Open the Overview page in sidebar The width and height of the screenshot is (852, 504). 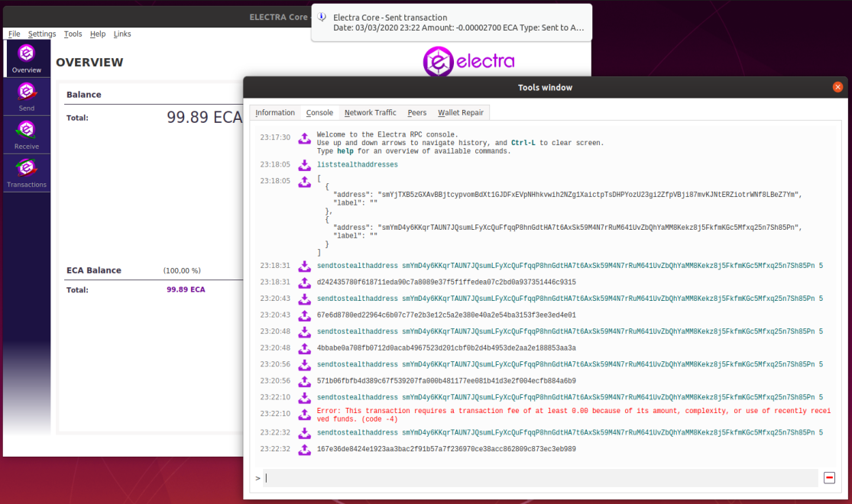(x=27, y=58)
